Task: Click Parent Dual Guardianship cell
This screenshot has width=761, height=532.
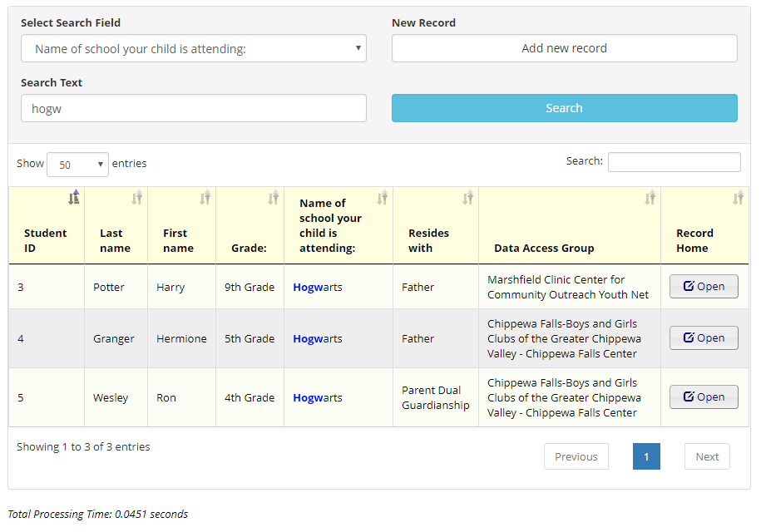Action: [435, 397]
